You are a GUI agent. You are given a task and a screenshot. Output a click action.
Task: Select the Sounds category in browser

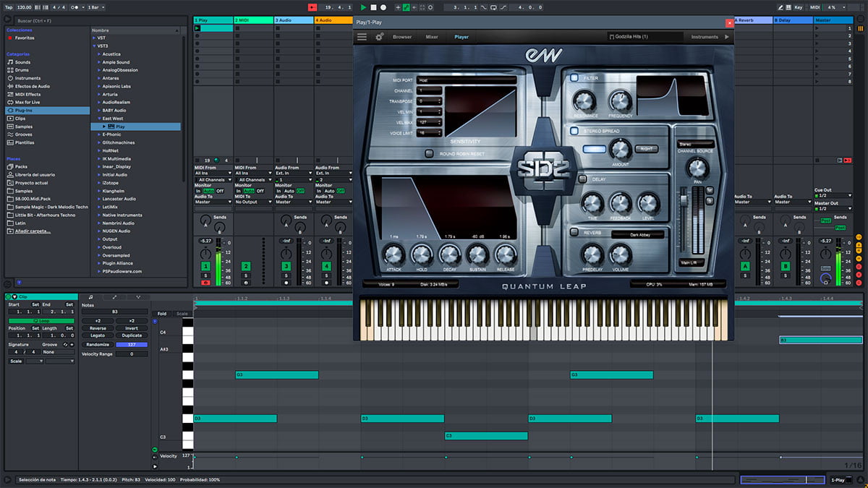22,62
